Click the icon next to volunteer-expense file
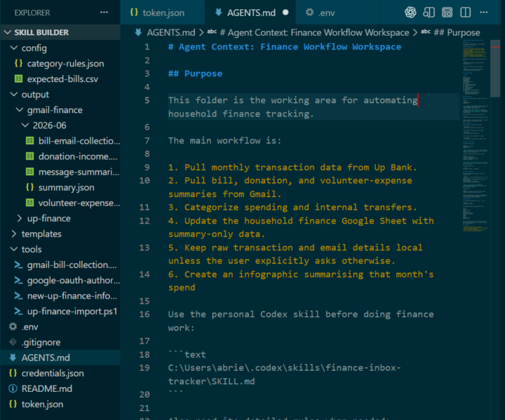This screenshot has width=505, height=420. (x=30, y=203)
